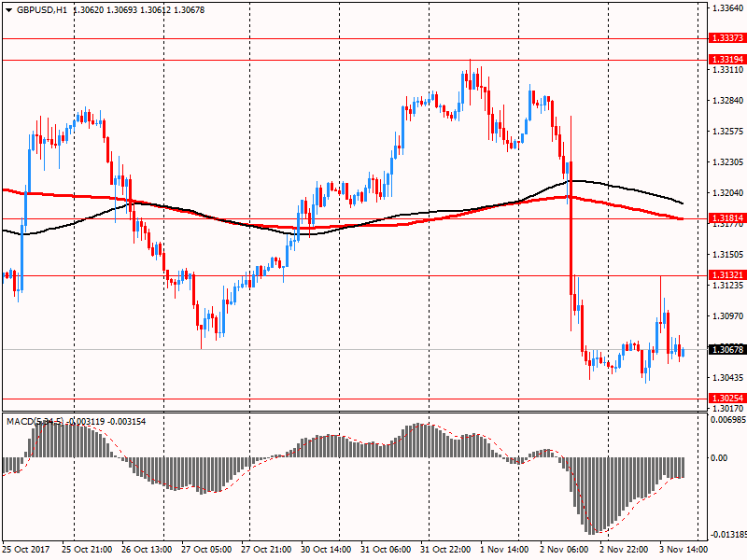Click the 25 Oct 21:00 time label

87,549
